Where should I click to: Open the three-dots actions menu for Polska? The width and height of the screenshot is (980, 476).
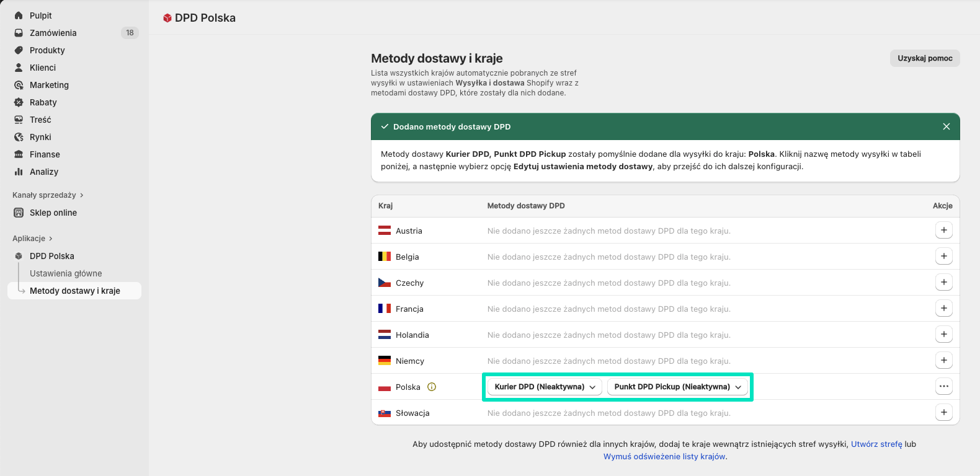943,387
